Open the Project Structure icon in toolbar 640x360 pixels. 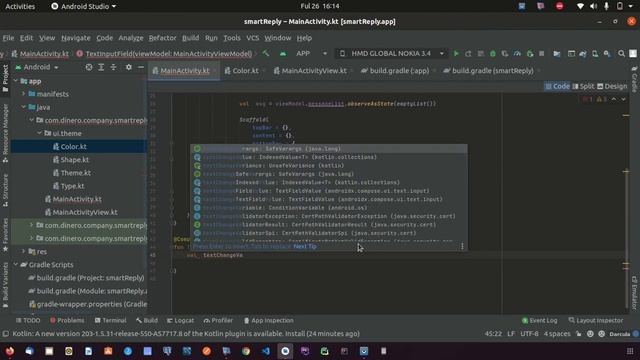click(556, 53)
